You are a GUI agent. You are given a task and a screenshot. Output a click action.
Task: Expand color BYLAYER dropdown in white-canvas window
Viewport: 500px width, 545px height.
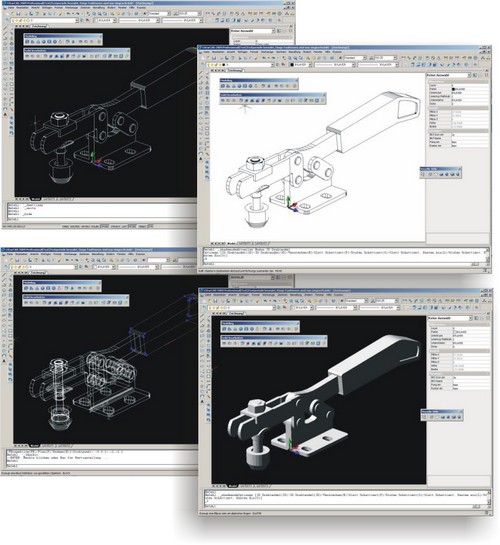pos(310,65)
